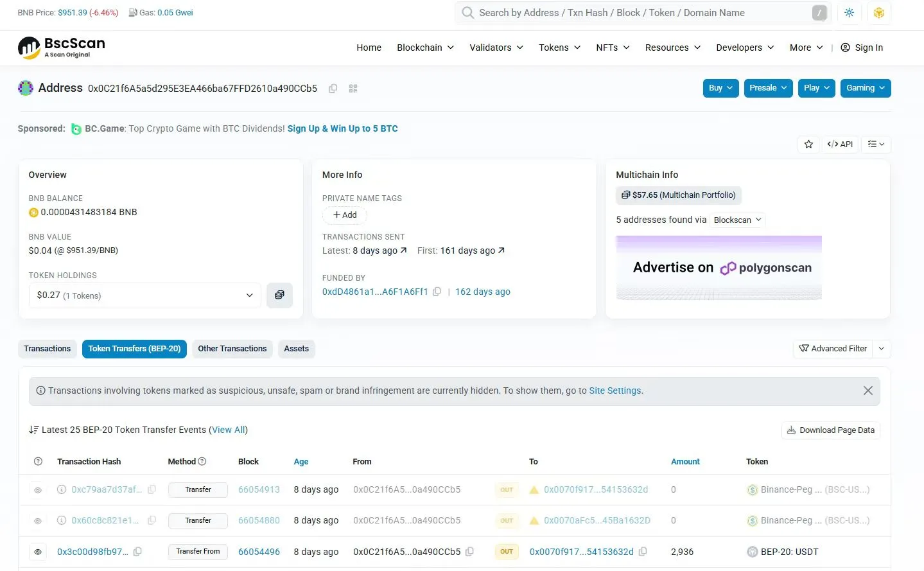Open the Buy dropdown
The image size is (924, 571).
click(x=721, y=88)
